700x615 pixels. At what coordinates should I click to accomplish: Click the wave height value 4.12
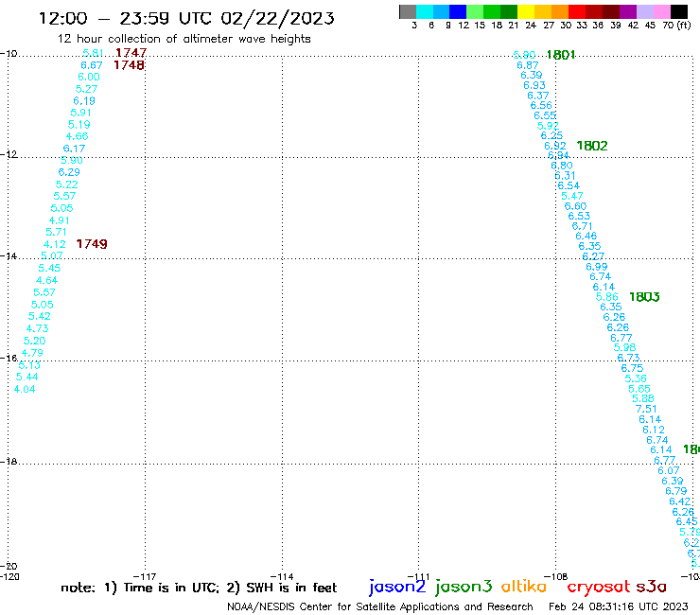coord(55,244)
